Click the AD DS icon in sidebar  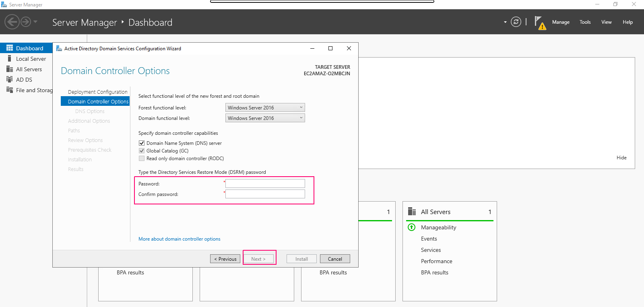(10, 79)
